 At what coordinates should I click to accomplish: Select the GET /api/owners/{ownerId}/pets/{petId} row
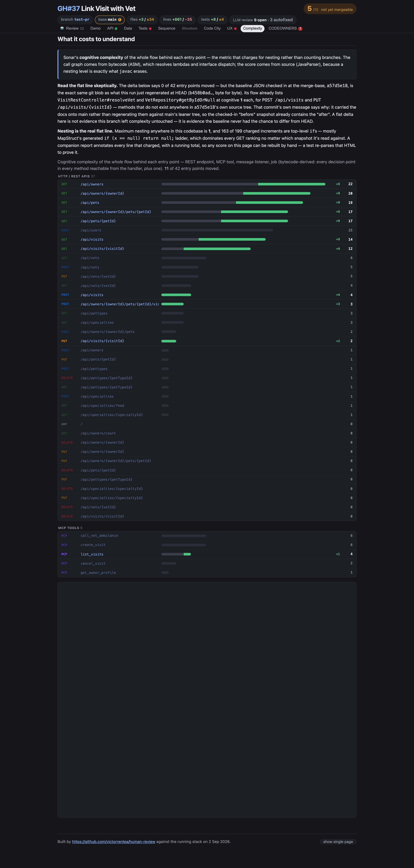(207, 212)
